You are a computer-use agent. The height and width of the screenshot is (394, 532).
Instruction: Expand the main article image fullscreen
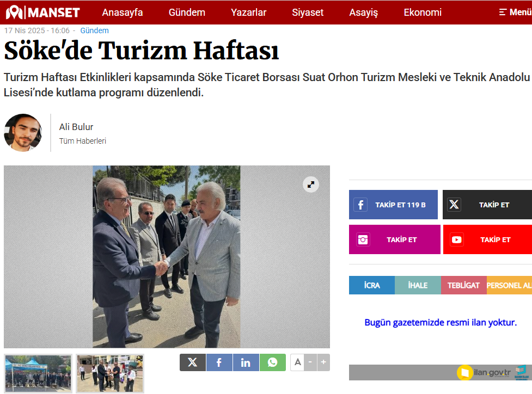[x=311, y=184]
